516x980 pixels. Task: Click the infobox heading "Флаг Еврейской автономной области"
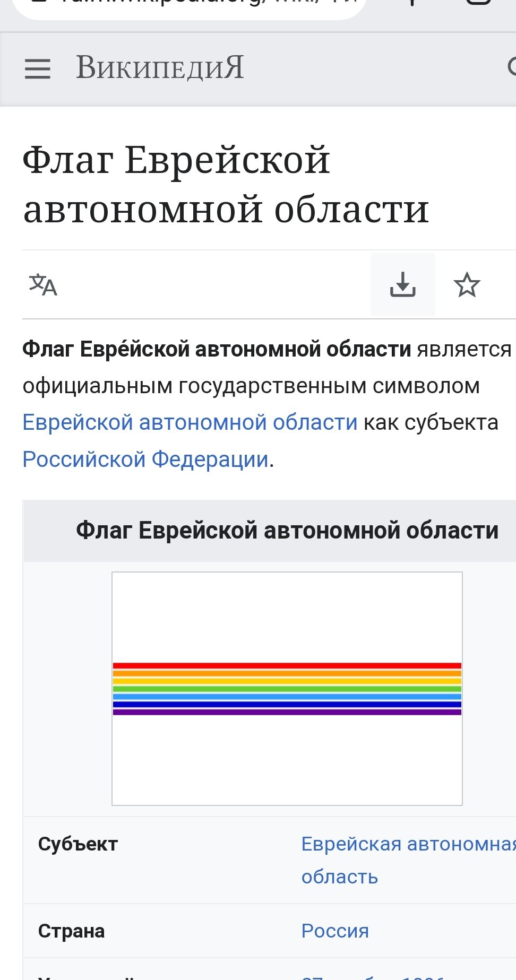click(x=287, y=531)
